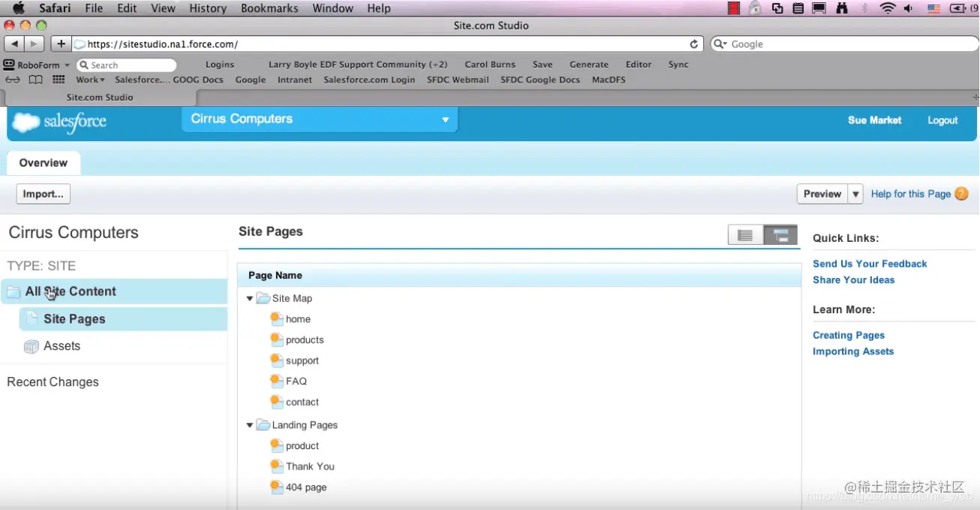Open the Reading List glasses icon
980x510 pixels.
click(13, 80)
